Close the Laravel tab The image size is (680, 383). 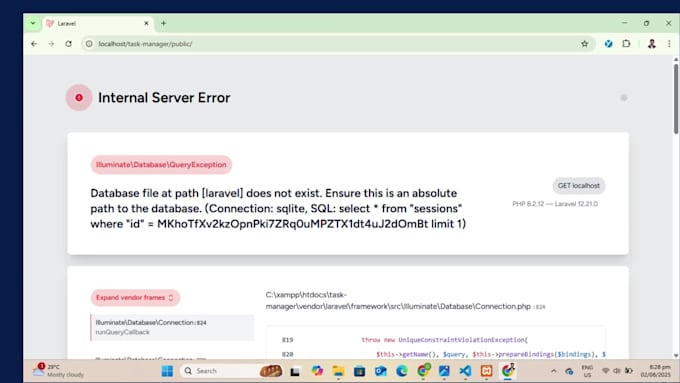click(x=146, y=23)
